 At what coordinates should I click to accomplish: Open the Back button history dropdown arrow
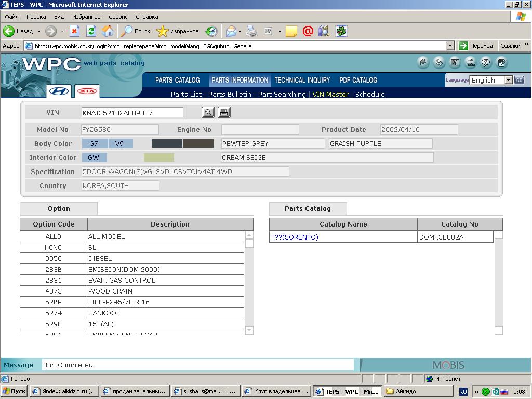click(x=39, y=31)
